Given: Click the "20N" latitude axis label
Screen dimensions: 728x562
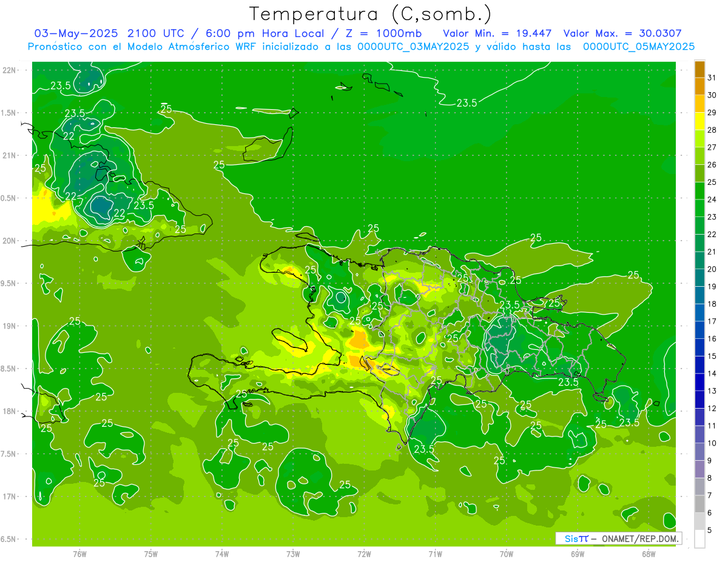Looking at the screenshot, I should [x=9, y=241].
